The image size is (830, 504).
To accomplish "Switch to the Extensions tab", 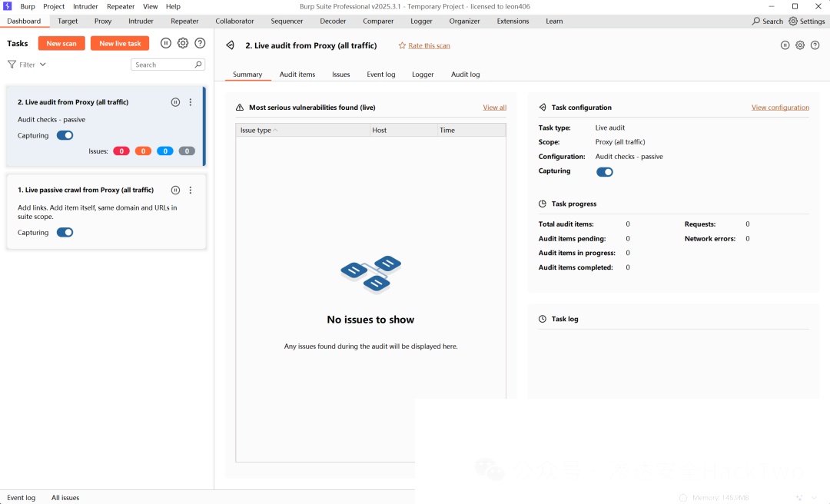I will (x=513, y=22).
